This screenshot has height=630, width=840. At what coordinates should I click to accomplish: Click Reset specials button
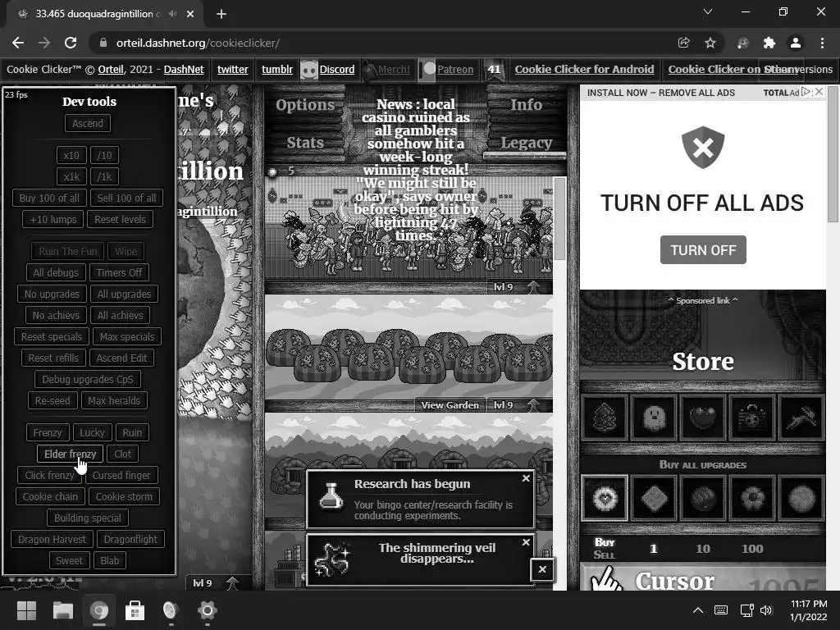point(52,336)
